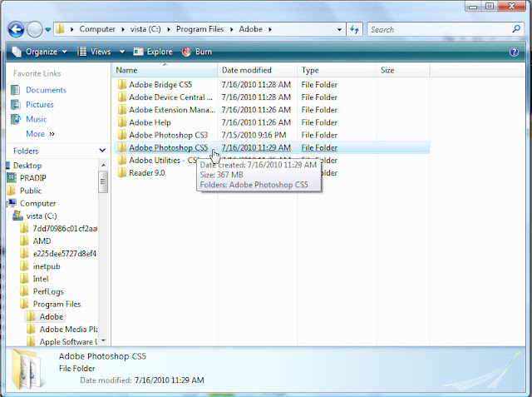The width and height of the screenshot is (532, 397).
Task: Click Explore in the toolbar
Action: (x=153, y=52)
